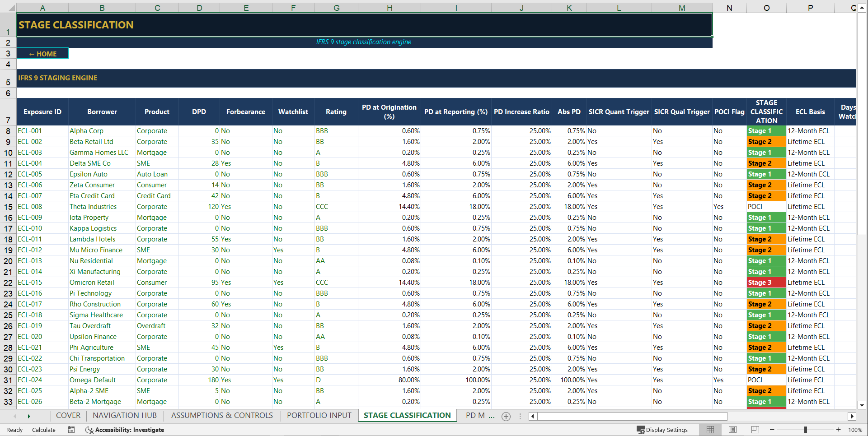Add a new sheet with plus icon

coord(506,416)
